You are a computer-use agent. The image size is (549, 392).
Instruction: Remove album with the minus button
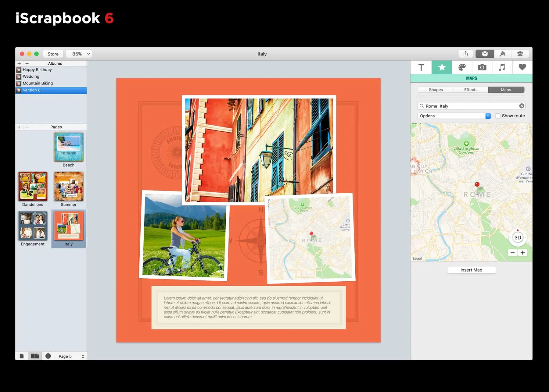coord(27,63)
